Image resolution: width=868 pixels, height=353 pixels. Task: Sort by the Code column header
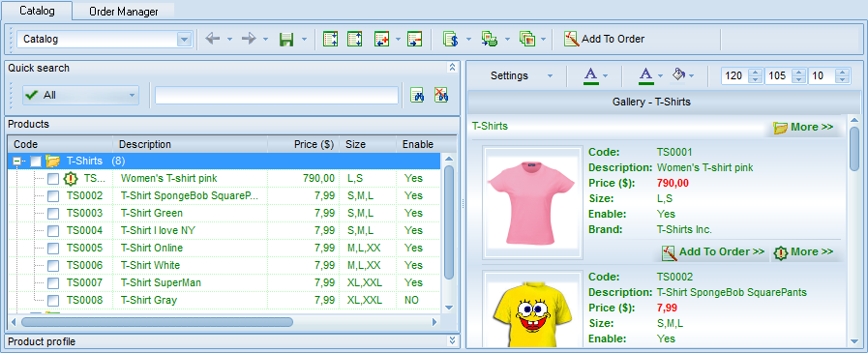(x=60, y=144)
